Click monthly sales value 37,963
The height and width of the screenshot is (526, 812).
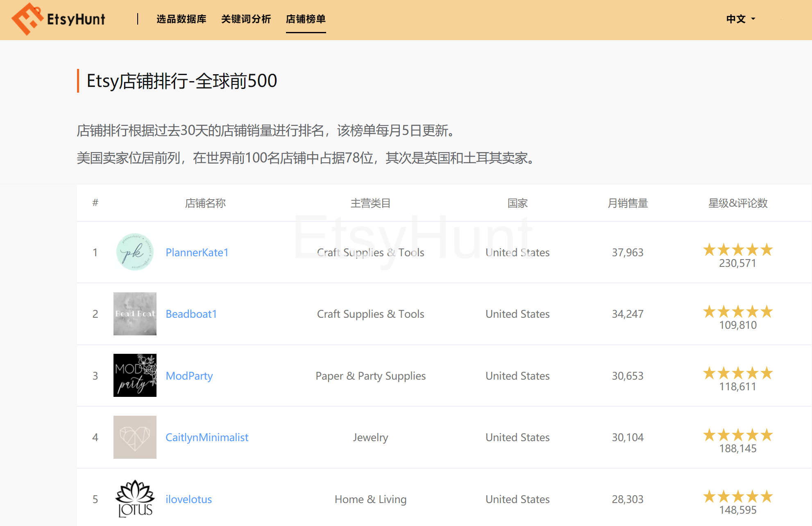pyautogui.click(x=628, y=253)
